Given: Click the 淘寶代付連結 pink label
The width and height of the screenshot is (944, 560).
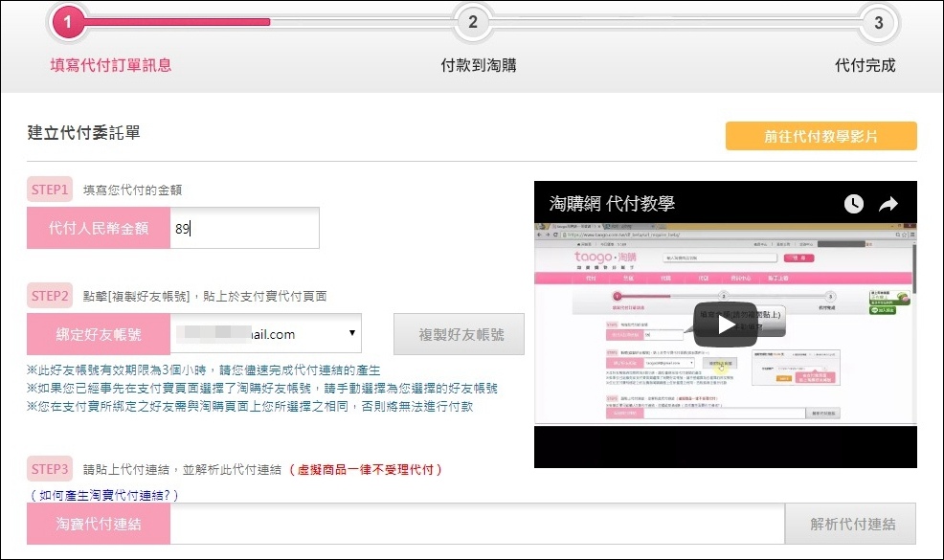Looking at the screenshot, I should [99, 524].
